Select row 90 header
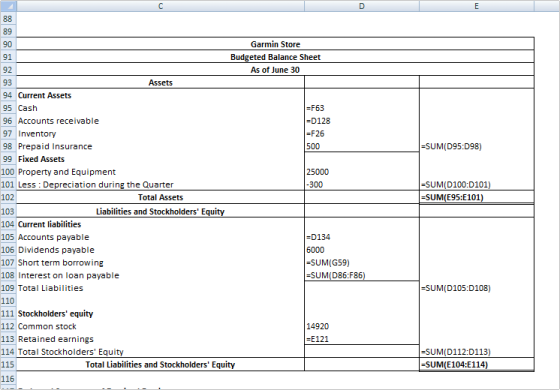The image size is (560, 390). tap(8, 44)
